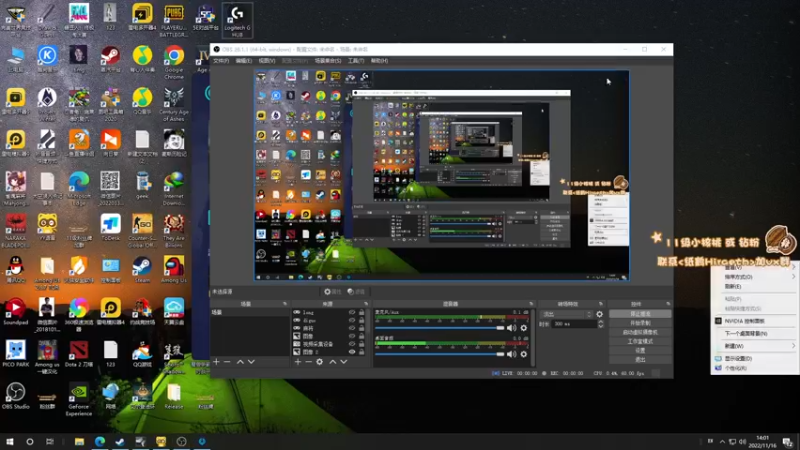Image resolution: width=800 pixels, height=450 pixels.
Task: Open Task View from the taskbar
Action: pyautogui.click(x=49, y=441)
